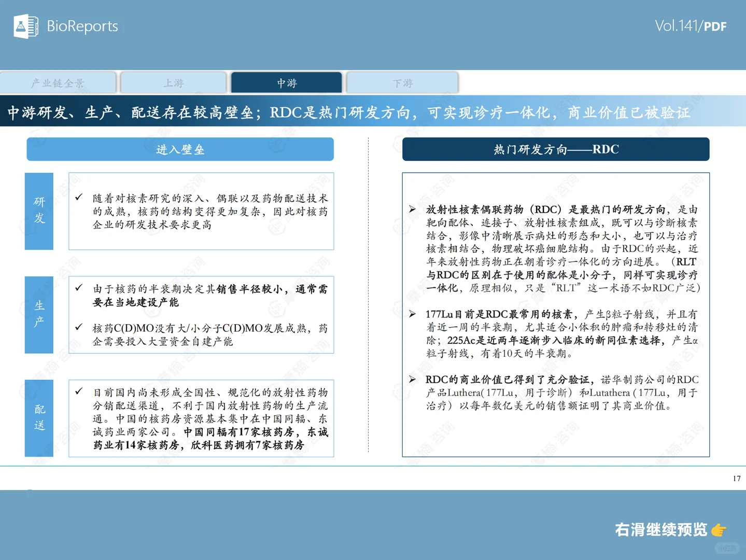Click the arrow bullet beside RDC的商业价值
The image size is (746, 560).
(412, 380)
